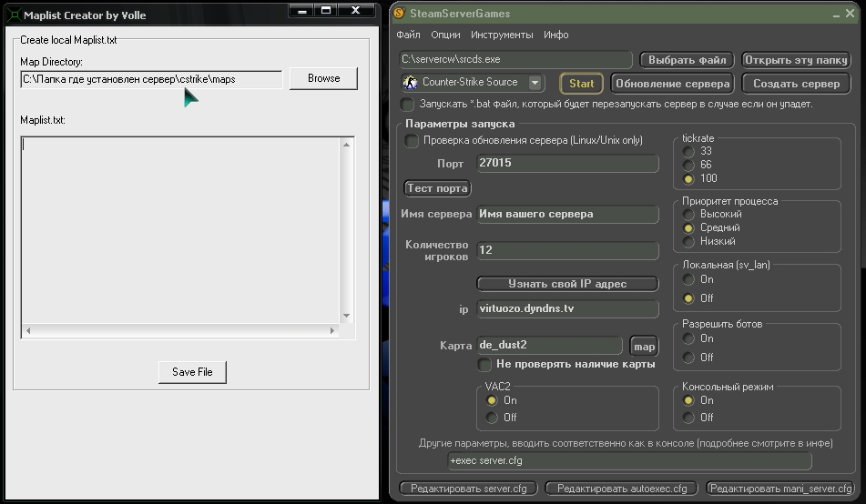Click inside the Maplist.txt text area
The width and height of the screenshot is (866, 504).
[180, 229]
